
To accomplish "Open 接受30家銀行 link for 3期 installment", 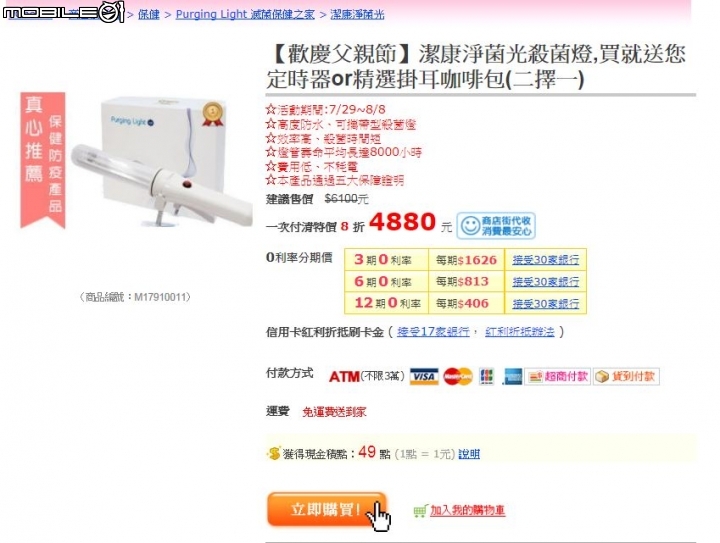I will [x=546, y=260].
